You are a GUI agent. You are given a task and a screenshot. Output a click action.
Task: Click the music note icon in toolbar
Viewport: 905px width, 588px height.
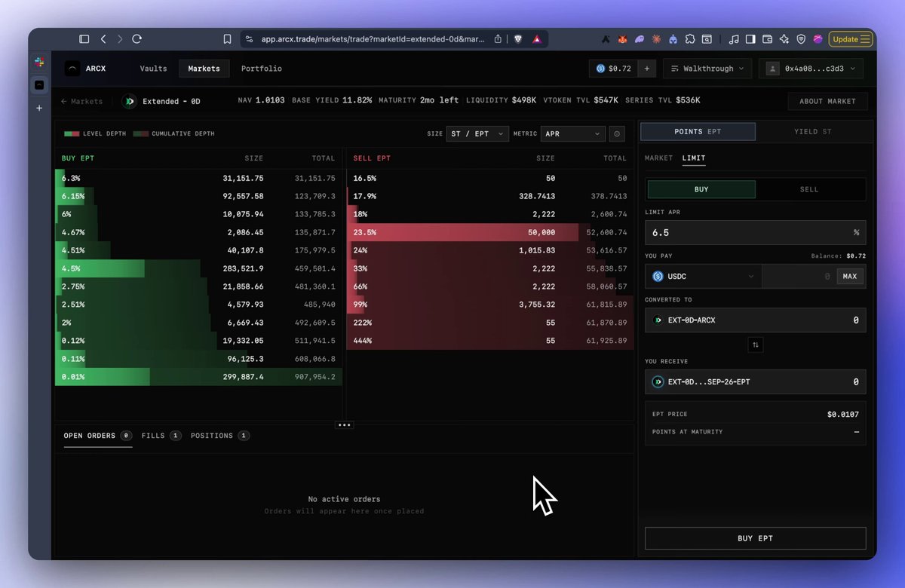coord(734,39)
